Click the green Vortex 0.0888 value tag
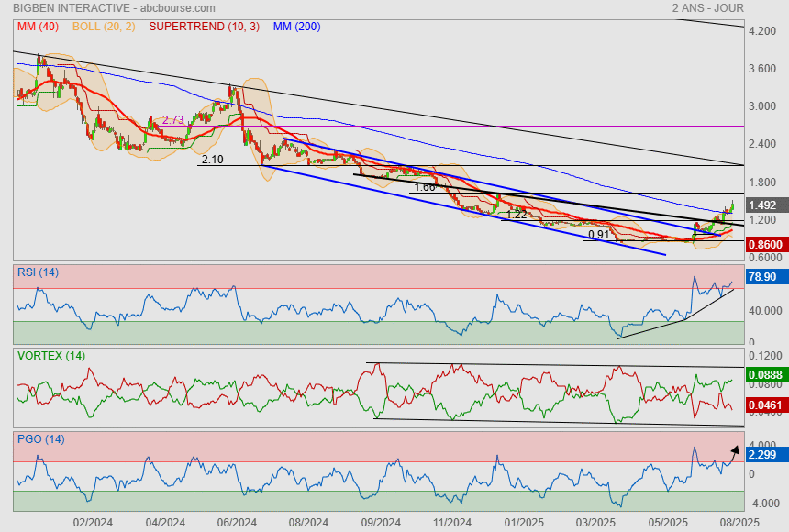The image size is (789, 532). [x=764, y=374]
